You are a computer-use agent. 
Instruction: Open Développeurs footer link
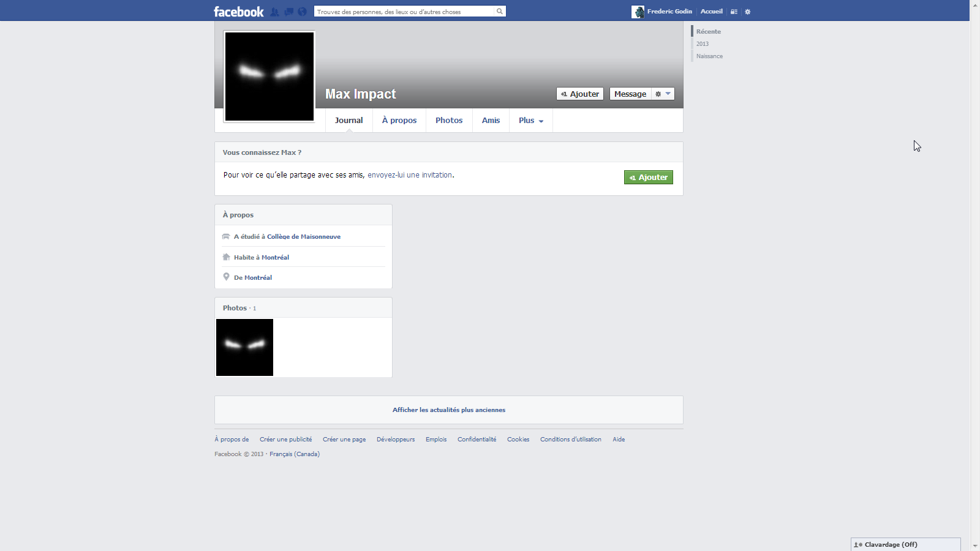pos(396,439)
